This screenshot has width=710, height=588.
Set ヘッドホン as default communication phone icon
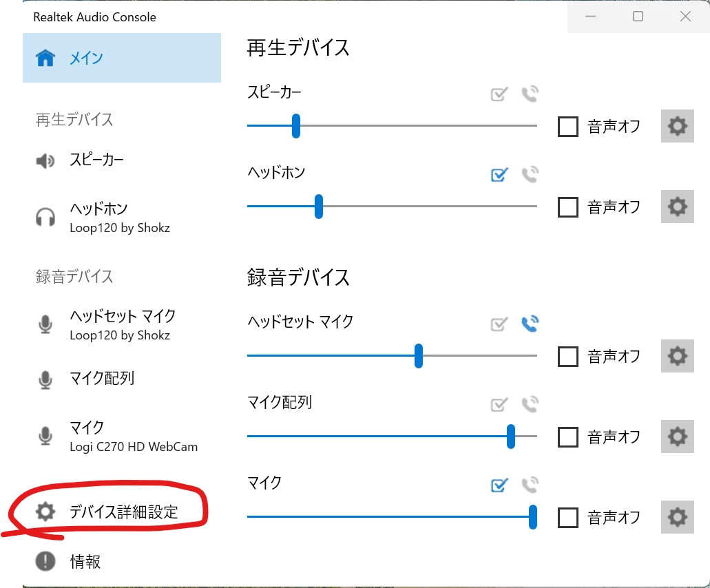tap(530, 174)
